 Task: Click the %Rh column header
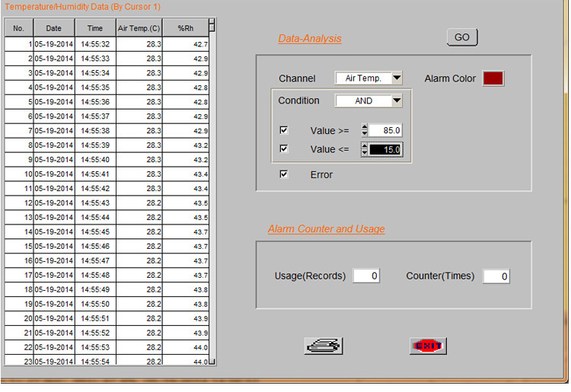click(x=186, y=28)
